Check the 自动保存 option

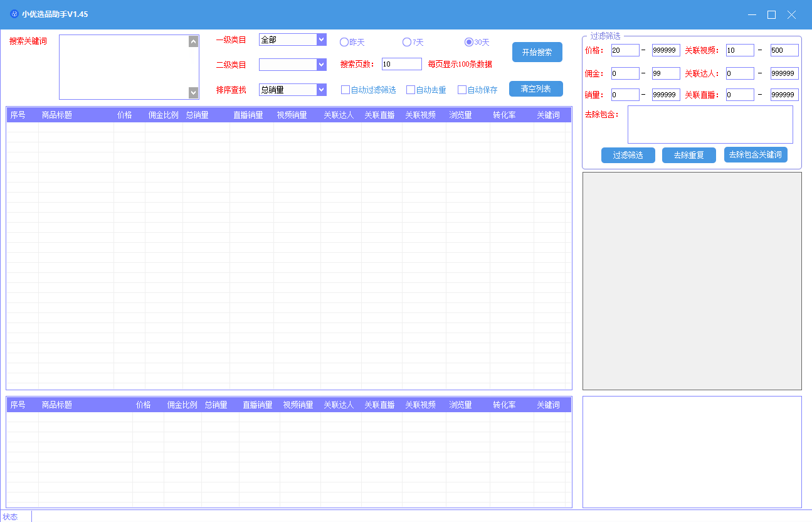click(462, 90)
